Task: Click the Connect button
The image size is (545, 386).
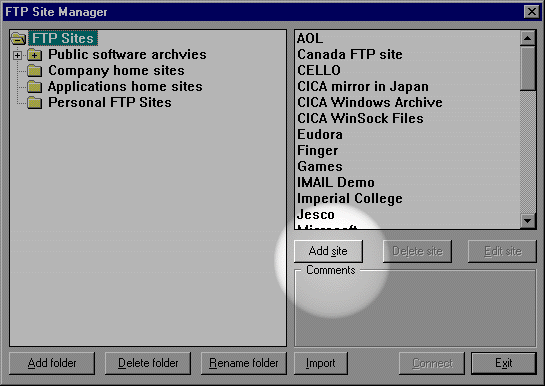Action: [x=432, y=363]
